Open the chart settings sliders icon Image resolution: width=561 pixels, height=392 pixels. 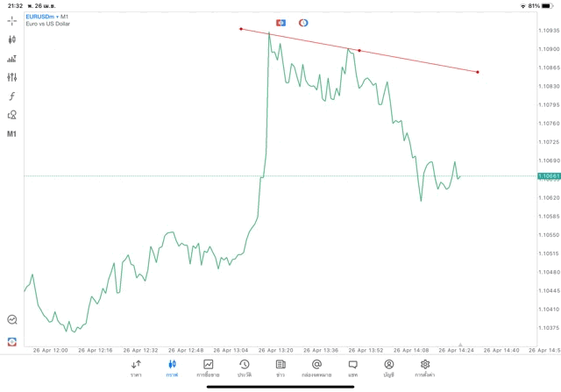[x=11, y=77]
